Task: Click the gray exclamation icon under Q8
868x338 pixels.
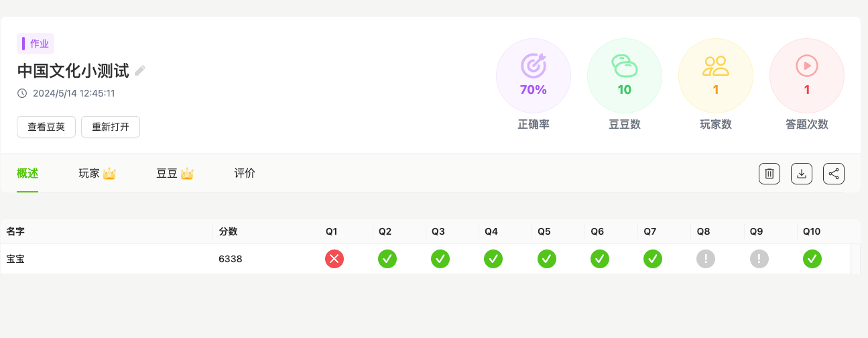Action: (706, 259)
